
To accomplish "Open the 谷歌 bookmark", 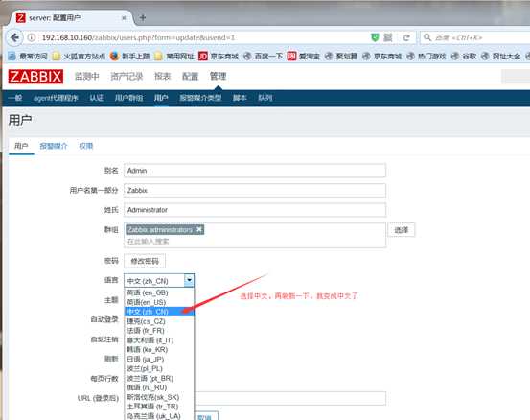I will [x=464, y=57].
